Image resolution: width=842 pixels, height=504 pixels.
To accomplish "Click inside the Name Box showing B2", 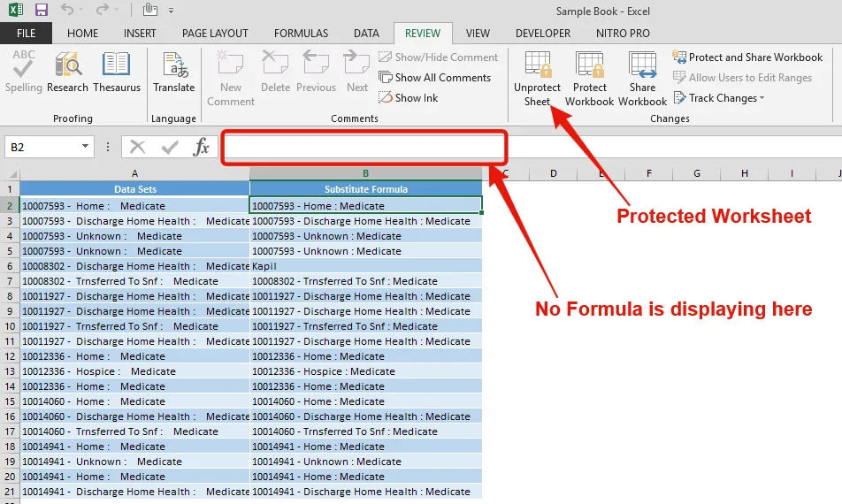I will tap(42, 147).
